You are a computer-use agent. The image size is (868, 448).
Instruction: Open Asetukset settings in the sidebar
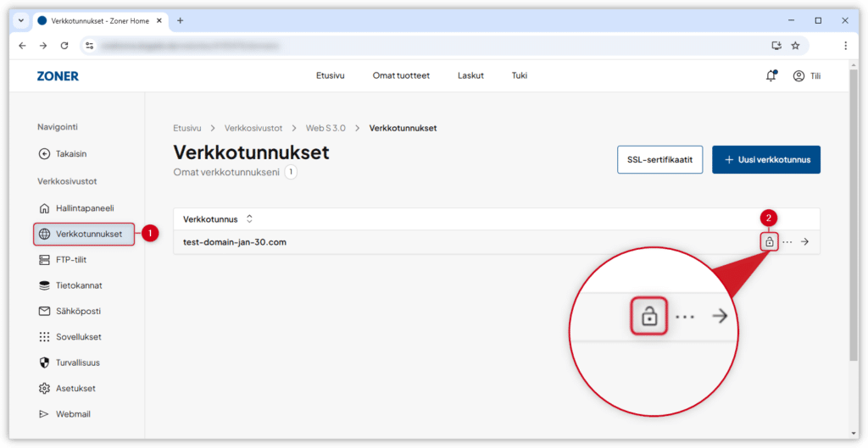pyautogui.click(x=75, y=389)
